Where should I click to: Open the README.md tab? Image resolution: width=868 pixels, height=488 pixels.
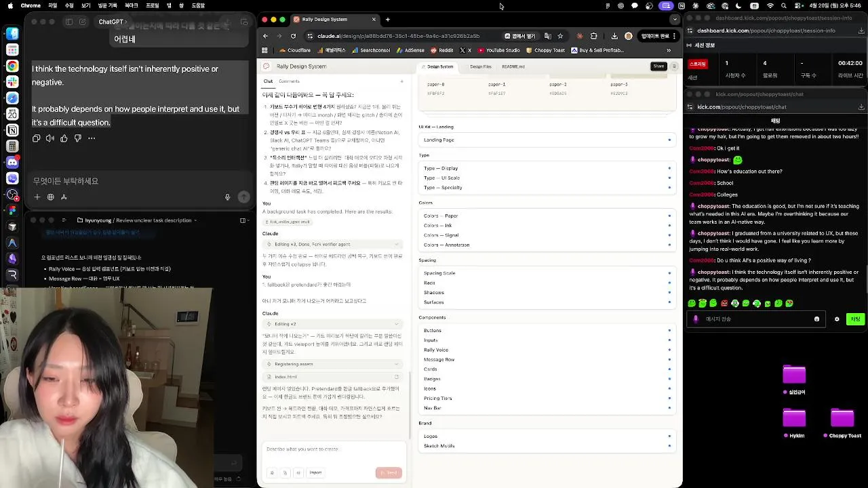pyautogui.click(x=513, y=66)
